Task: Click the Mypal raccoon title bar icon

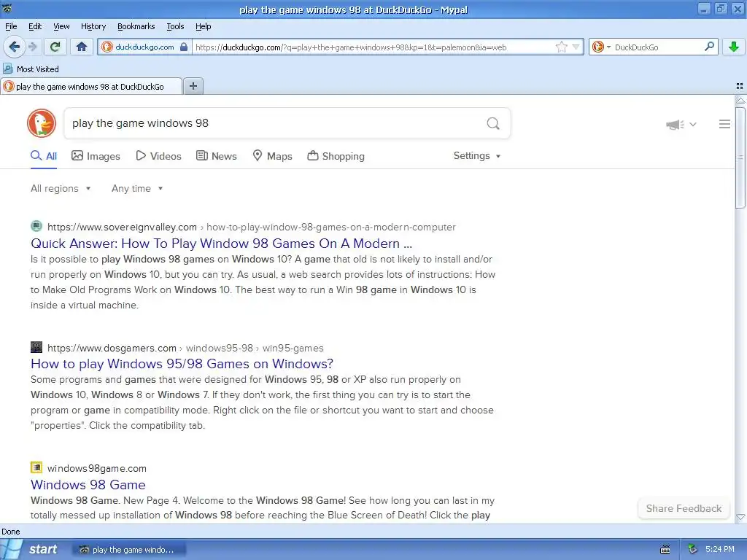Action: click(7, 8)
